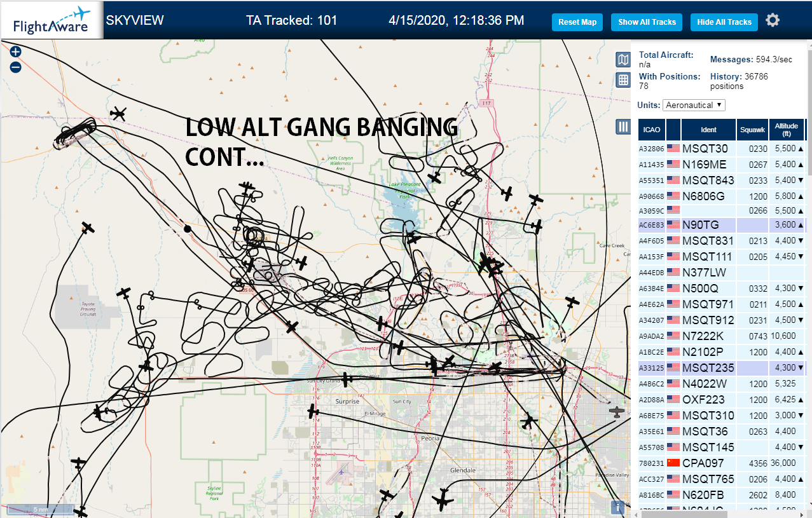Select N4022W aircraft row
This screenshot has width=812, height=518.
(722, 383)
